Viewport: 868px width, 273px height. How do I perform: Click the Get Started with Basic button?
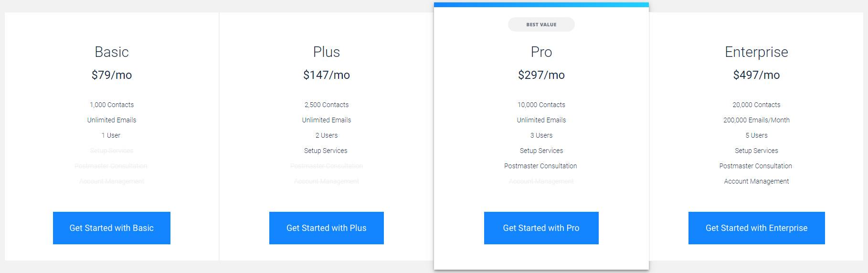point(111,228)
